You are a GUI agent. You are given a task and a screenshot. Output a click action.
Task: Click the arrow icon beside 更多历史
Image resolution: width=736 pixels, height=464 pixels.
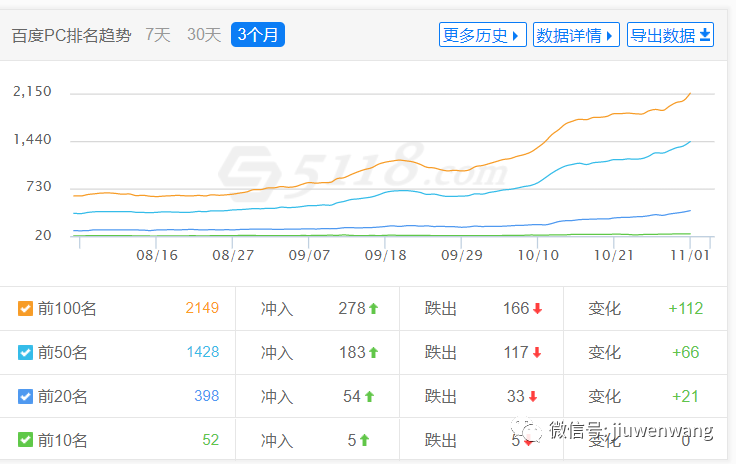[515, 36]
